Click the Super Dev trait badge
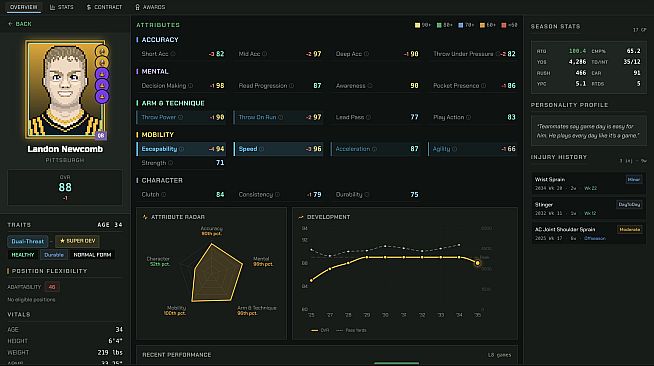This screenshot has width=654, height=366. click(x=77, y=241)
